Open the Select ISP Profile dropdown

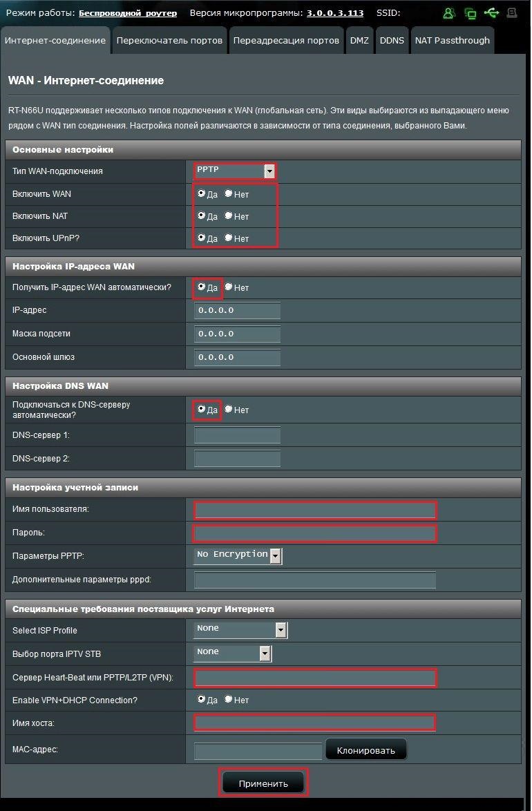pyautogui.click(x=240, y=630)
